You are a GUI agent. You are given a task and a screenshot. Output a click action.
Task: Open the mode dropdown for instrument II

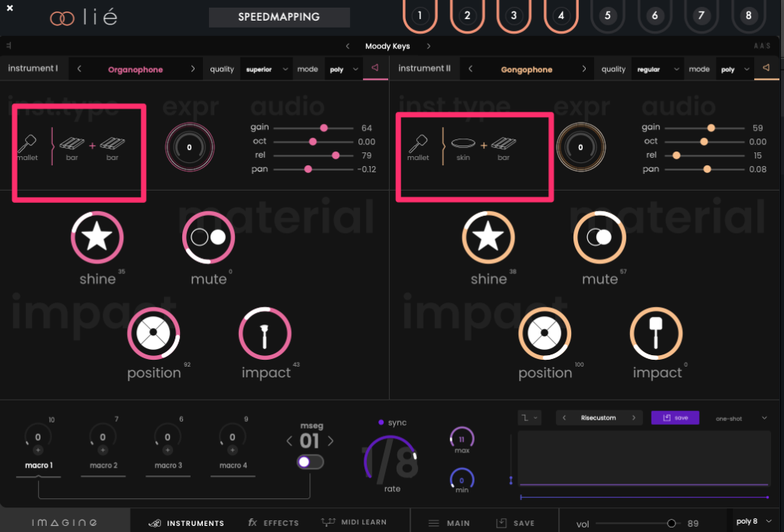[x=733, y=70]
